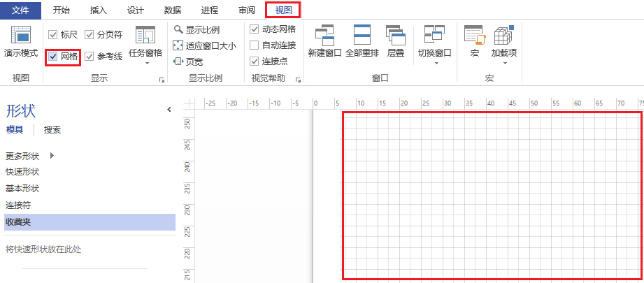Click the 页宽 page width button
Image resolution: width=644 pixels, height=283 pixels.
coord(188,61)
